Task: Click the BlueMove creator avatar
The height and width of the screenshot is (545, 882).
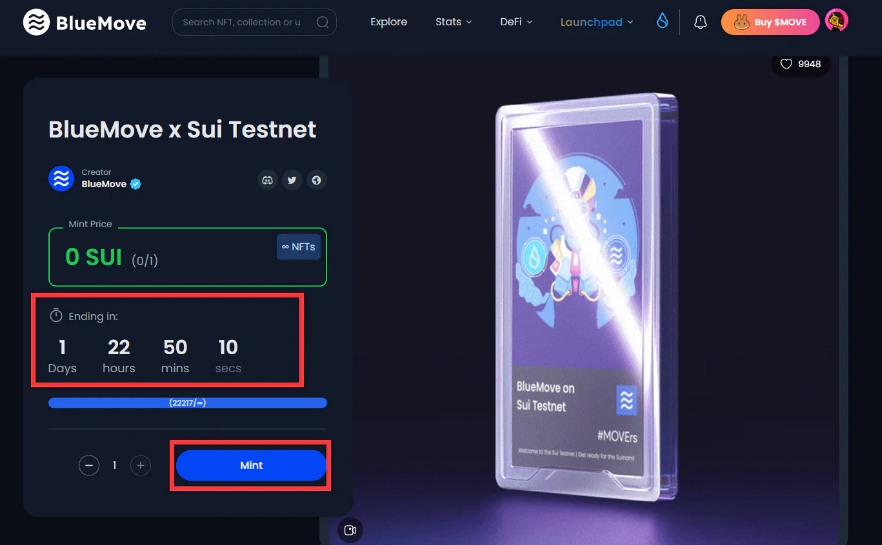Action: (61, 178)
